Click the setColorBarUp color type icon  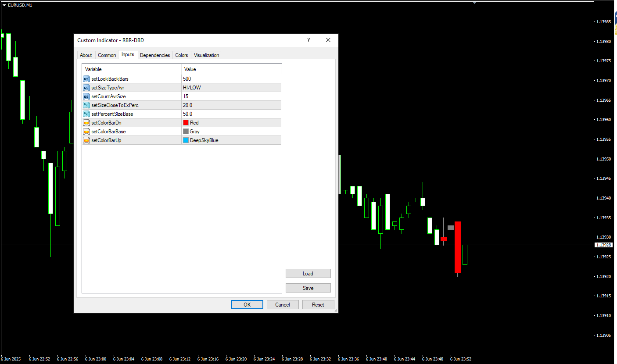pos(86,140)
